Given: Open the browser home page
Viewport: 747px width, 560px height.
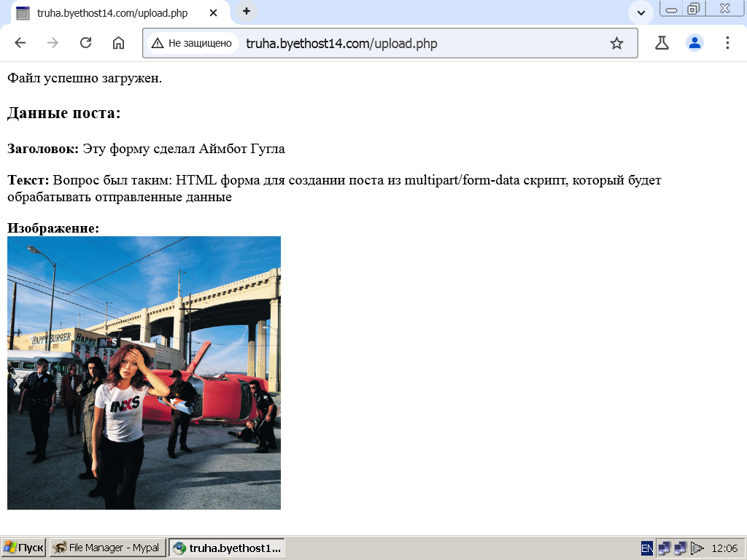Looking at the screenshot, I should (x=118, y=43).
